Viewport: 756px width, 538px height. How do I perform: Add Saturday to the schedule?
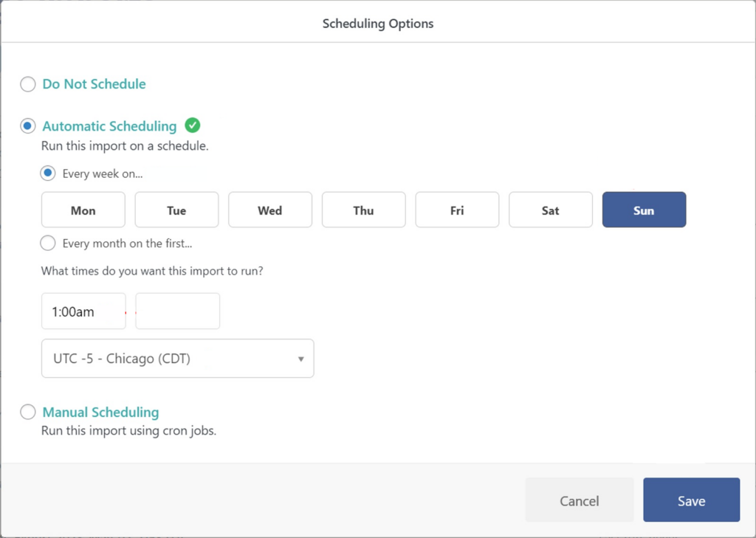click(551, 210)
